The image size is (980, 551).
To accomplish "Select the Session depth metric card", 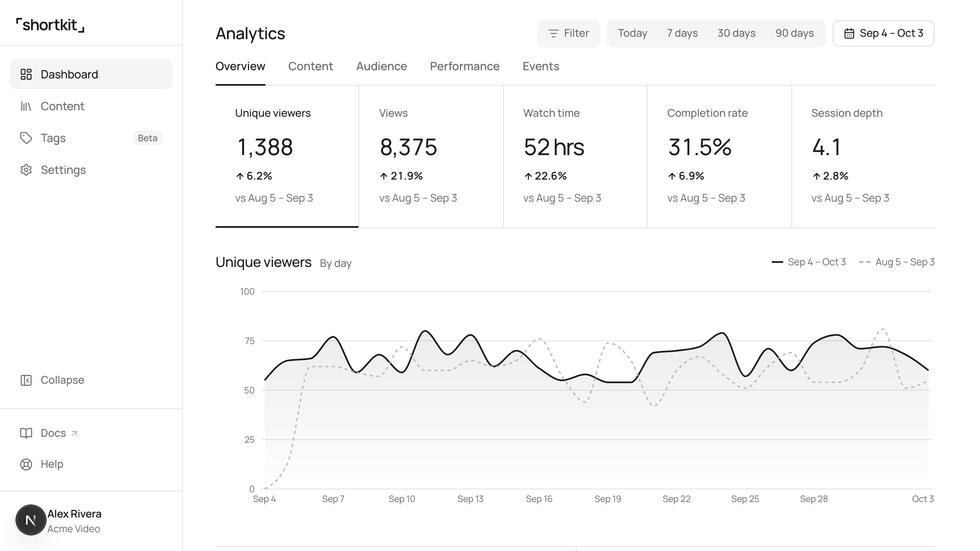I will click(863, 156).
